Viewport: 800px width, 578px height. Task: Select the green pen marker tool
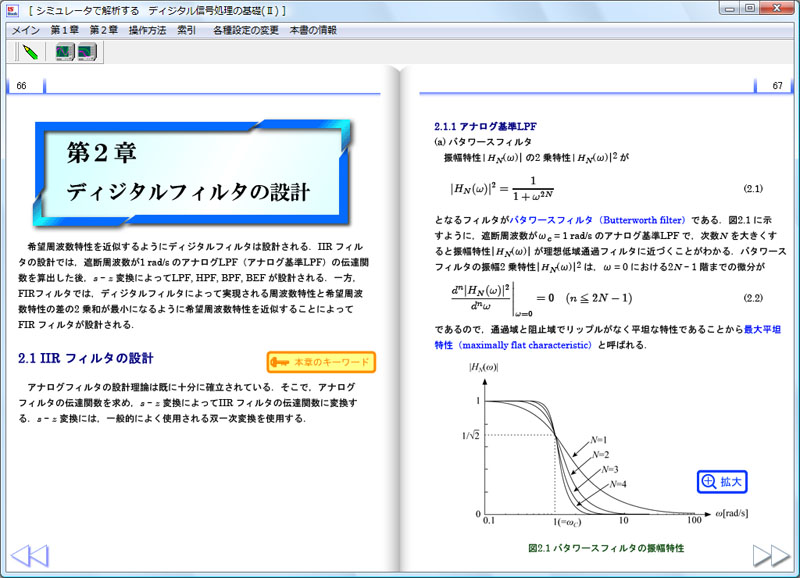click(x=30, y=52)
